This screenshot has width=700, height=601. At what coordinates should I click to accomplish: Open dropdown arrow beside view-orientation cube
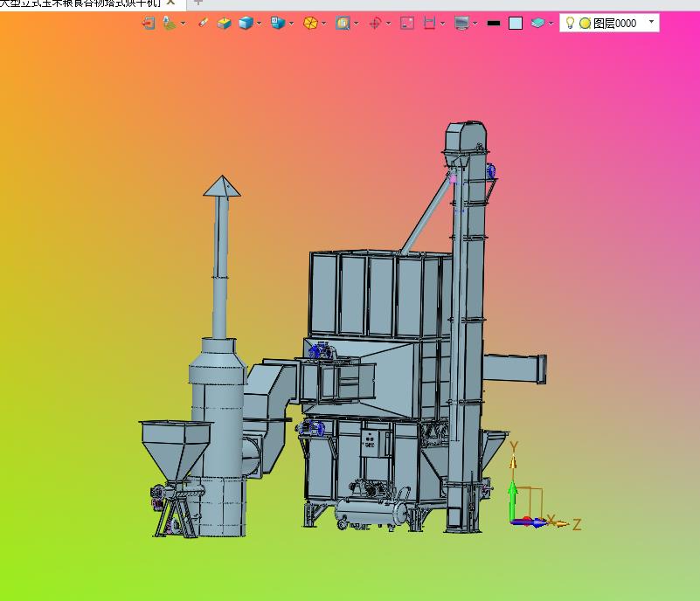(x=292, y=24)
